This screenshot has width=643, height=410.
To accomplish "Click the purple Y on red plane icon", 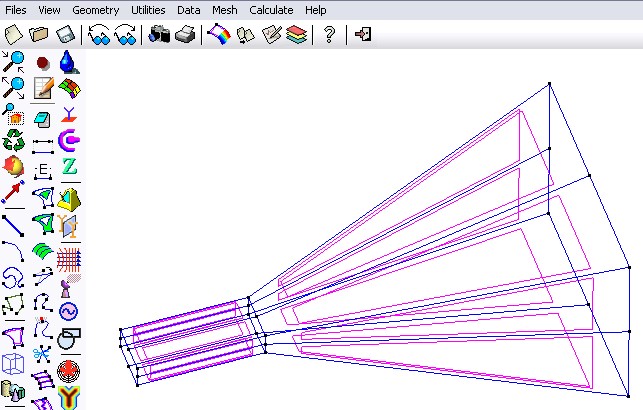I will pyautogui.click(x=69, y=114).
